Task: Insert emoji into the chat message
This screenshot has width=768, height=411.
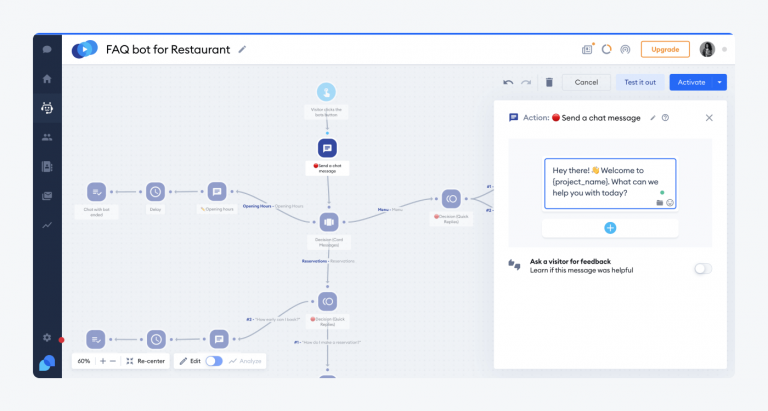Action: [670, 203]
